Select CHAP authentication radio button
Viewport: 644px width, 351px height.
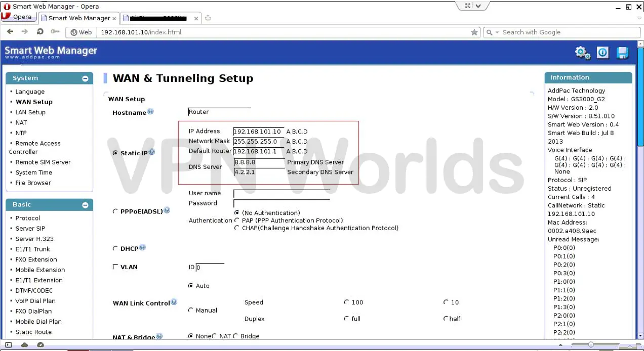coord(236,228)
